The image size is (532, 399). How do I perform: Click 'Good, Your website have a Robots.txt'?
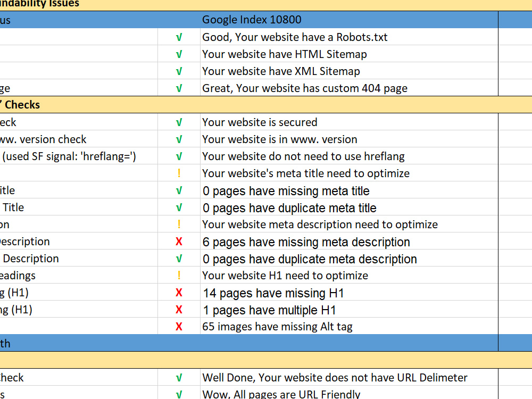[295, 37]
